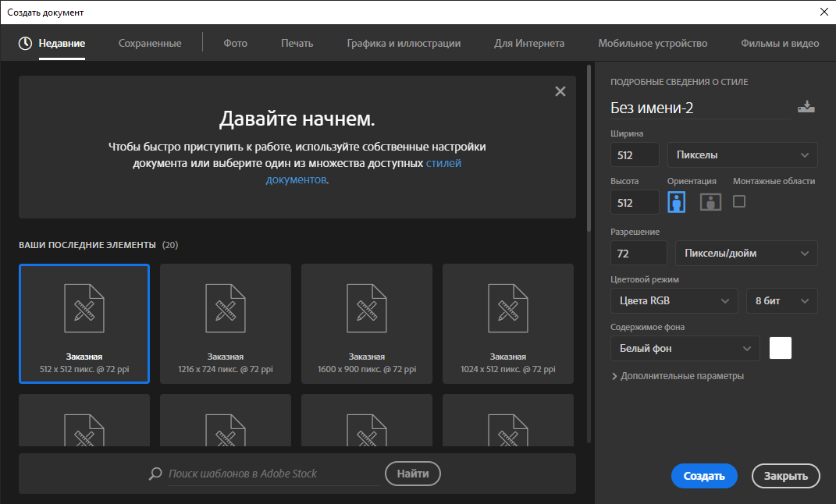Open the Пикселы/дюйм resolution units dropdown
Image resolution: width=836 pixels, height=504 pixels.
746,253
